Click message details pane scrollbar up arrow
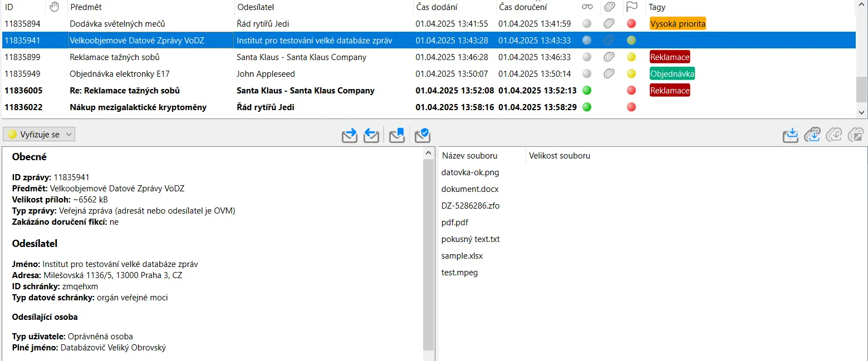 [428, 153]
